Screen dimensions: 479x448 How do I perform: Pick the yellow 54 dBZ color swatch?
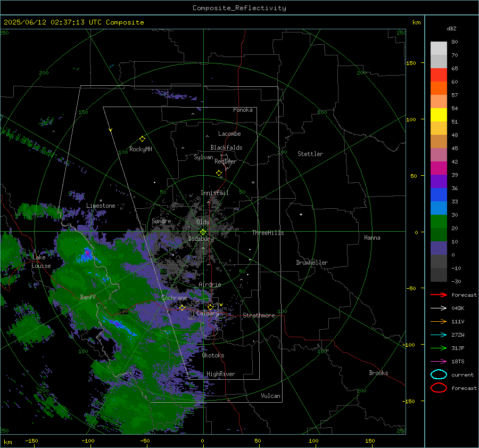[439, 115]
